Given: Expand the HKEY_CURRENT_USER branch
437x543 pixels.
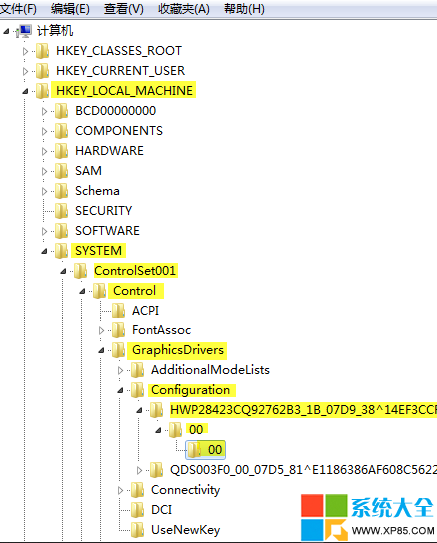Looking at the screenshot, I should point(25,71).
